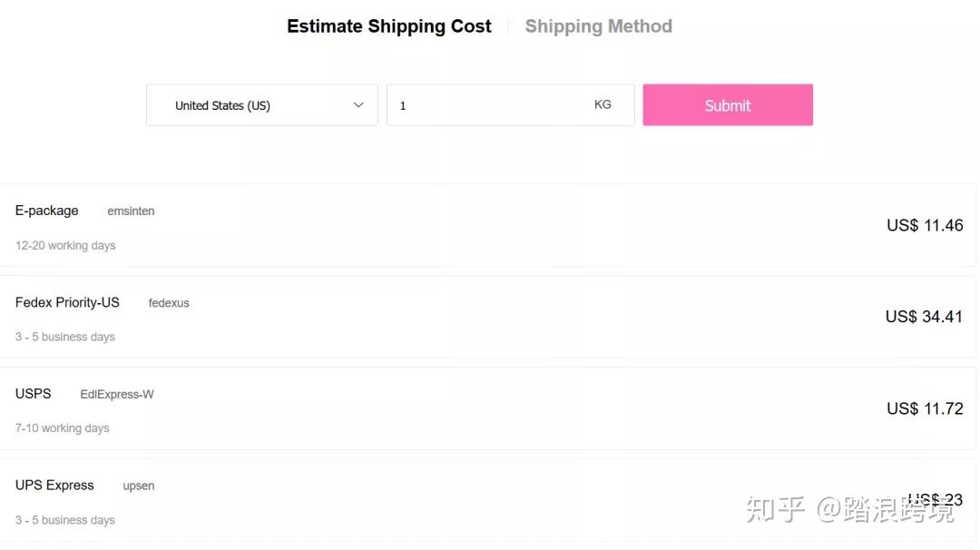Select the Estimate Shipping Cost tab
Image resolution: width=980 pixels, height=550 pixels.
coord(389,26)
